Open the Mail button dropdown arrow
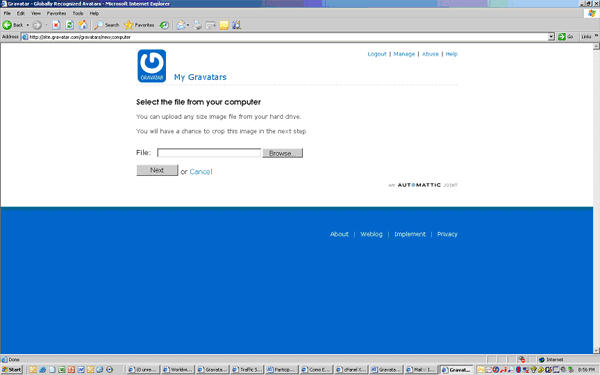600x375 pixels. (188, 25)
